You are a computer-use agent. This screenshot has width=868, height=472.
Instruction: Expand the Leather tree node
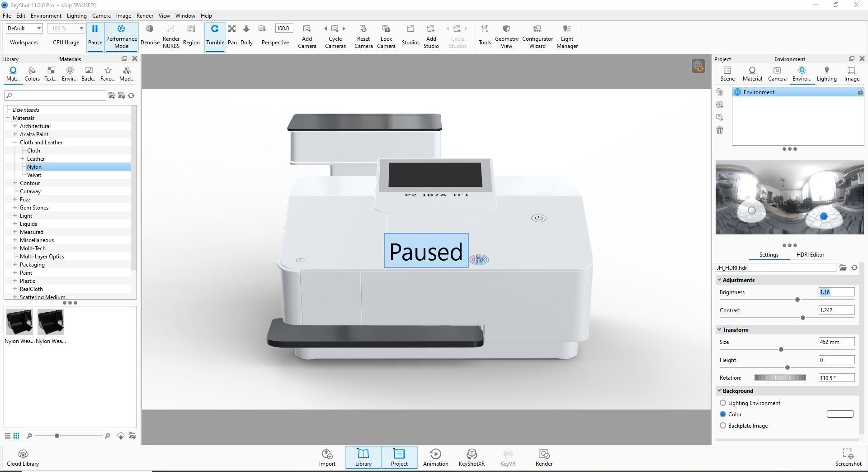22,159
